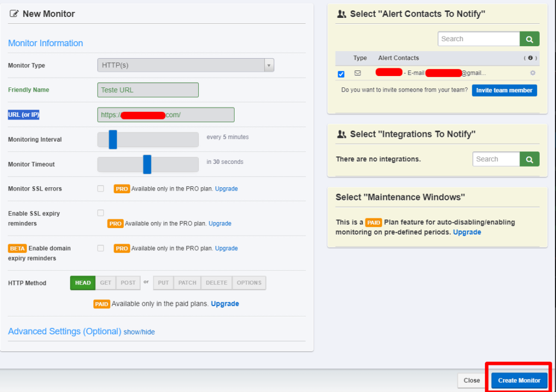Viewport: 556px width, 392px height.
Task: Click the edit icon beside New Monitor
Action: pyautogui.click(x=14, y=14)
